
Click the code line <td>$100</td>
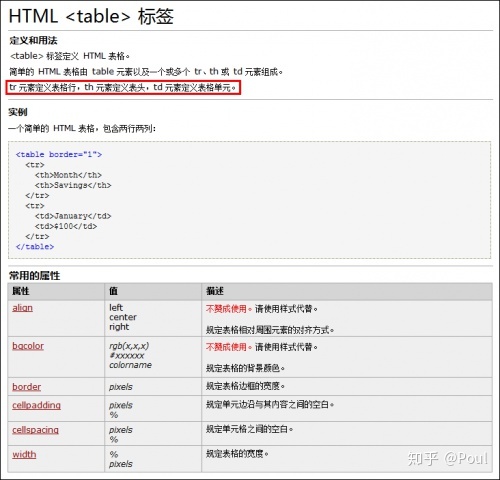[x=66, y=226]
